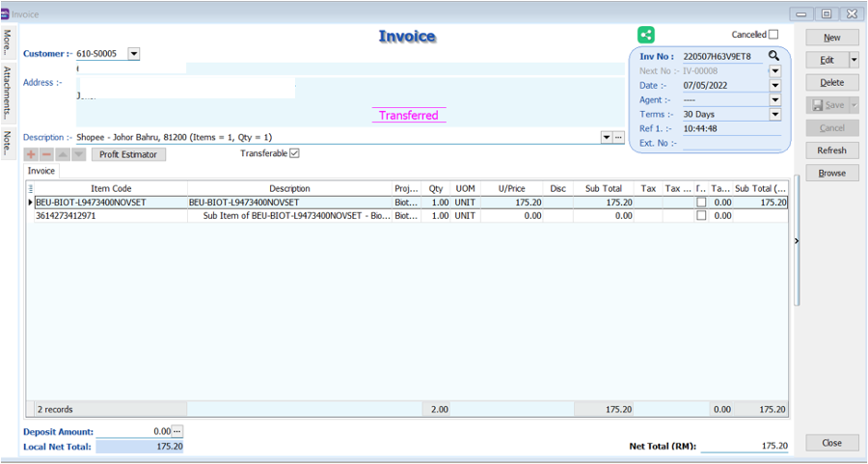Expand the Customer code dropdown
This screenshot has width=868, height=464.
pyautogui.click(x=133, y=54)
